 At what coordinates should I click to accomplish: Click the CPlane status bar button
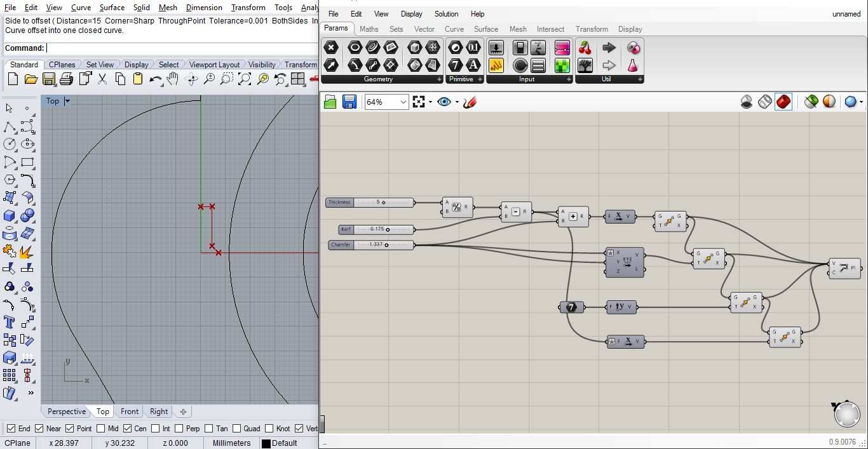pyautogui.click(x=18, y=443)
